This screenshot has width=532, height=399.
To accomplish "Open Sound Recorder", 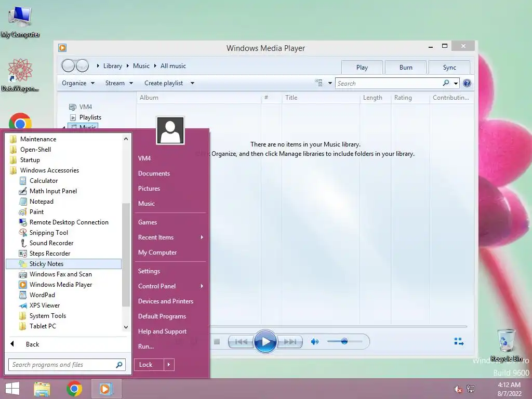I will [x=51, y=243].
